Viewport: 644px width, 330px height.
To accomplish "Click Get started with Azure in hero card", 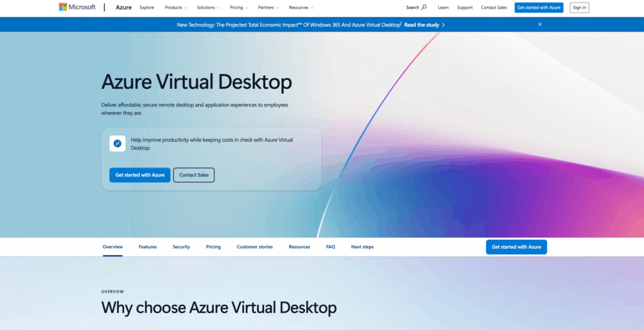I will point(140,175).
